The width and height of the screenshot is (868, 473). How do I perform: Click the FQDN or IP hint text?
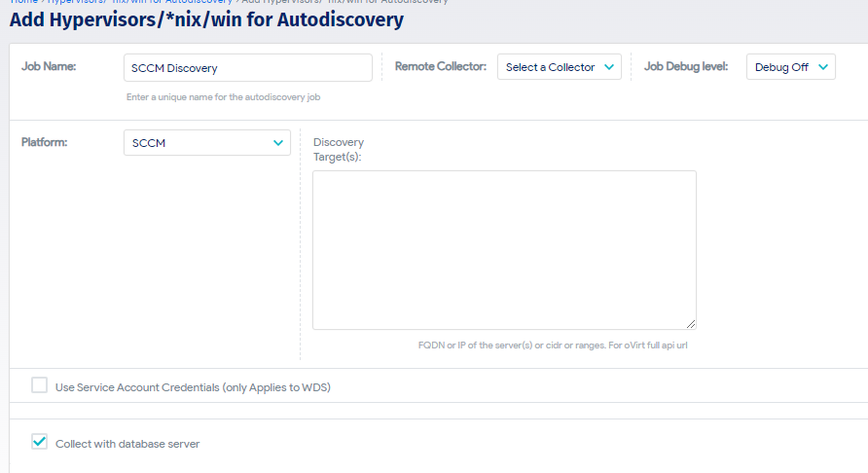(x=553, y=346)
